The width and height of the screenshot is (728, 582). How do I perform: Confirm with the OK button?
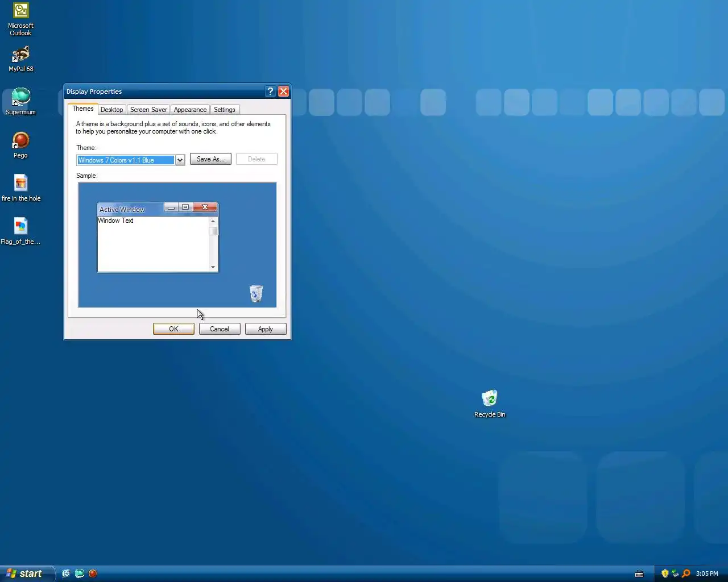[173, 329]
